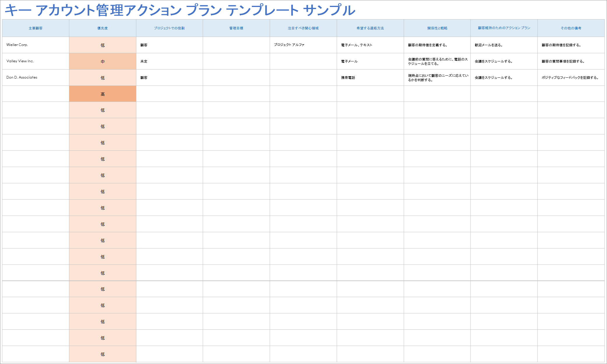This screenshot has height=364, width=607.
Task: Click 顧客 role cell in Don D. Associates row
Action: pyautogui.click(x=169, y=77)
